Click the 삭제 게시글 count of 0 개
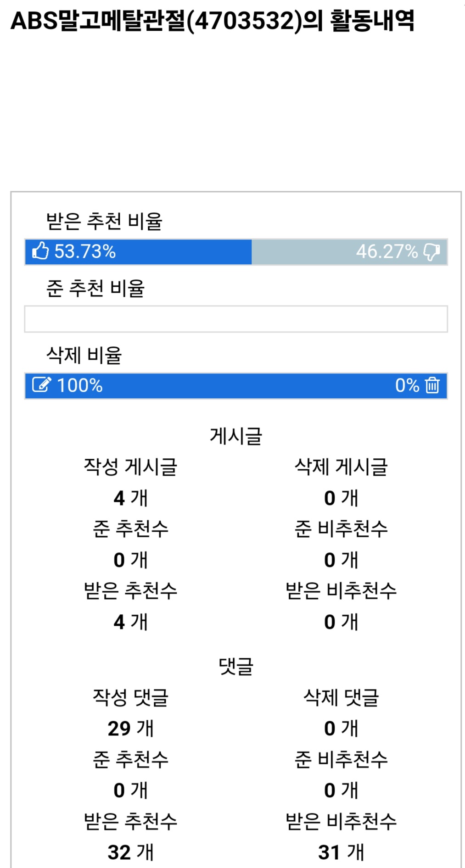Image resolution: width=465 pixels, height=868 pixels. click(x=341, y=498)
